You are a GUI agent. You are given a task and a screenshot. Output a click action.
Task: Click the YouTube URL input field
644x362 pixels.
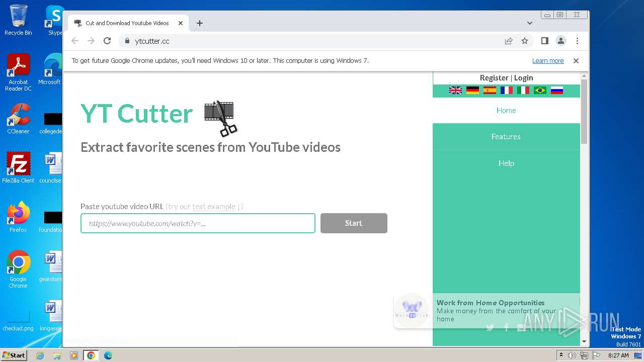click(x=198, y=223)
